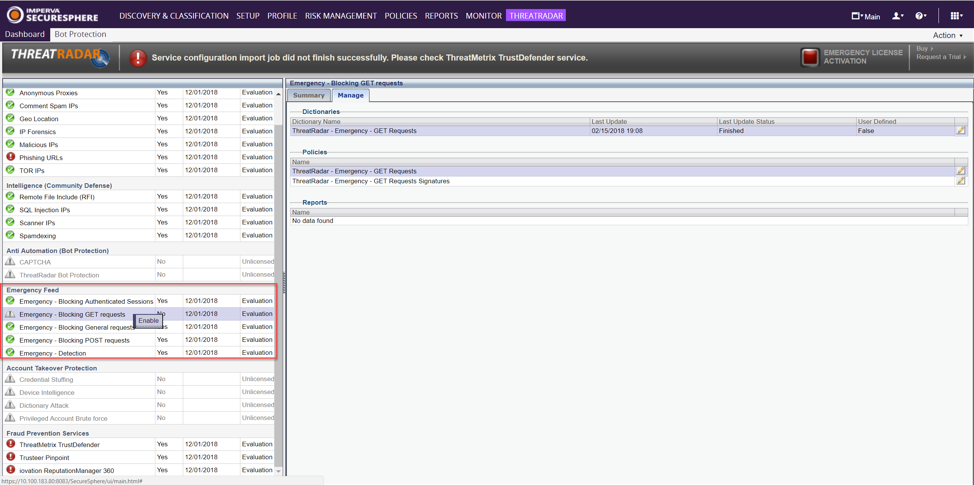Click the ThreatRadar - Emergency - GET Requests Signatures policy
The height and width of the screenshot is (485, 974).
coord(371,181)
